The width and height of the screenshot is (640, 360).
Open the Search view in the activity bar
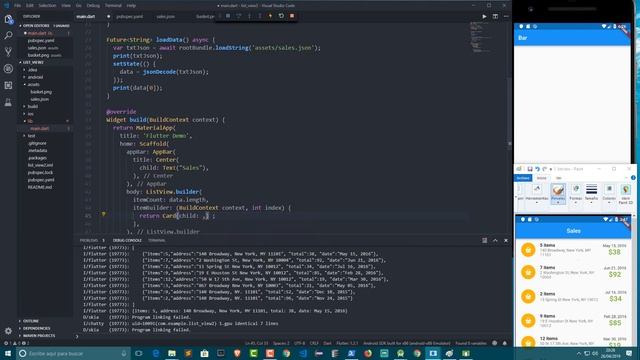8,36
